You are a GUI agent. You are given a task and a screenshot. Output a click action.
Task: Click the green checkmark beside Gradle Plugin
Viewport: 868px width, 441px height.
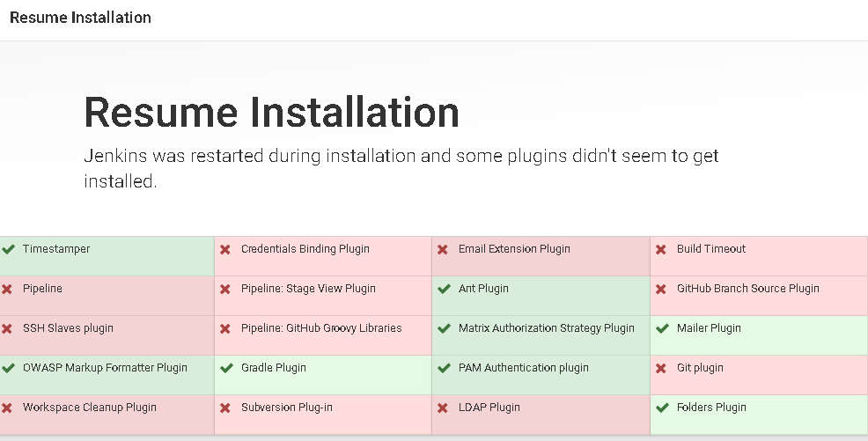click(x=226, y=368)
